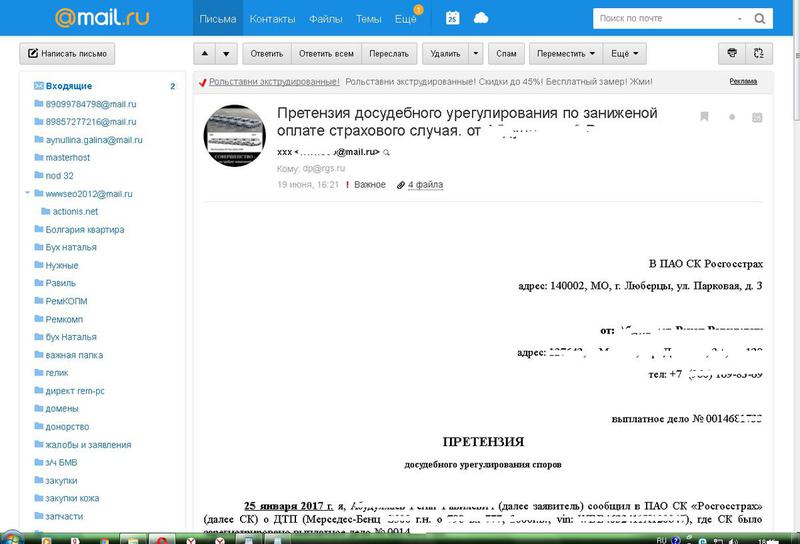Open the жалобы и заявления folder

tap(83, 445)
